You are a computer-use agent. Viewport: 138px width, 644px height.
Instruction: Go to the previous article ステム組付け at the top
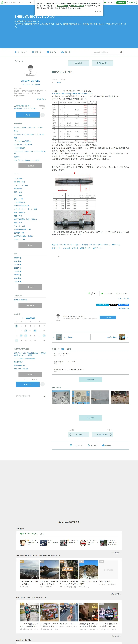click(79, 63)
